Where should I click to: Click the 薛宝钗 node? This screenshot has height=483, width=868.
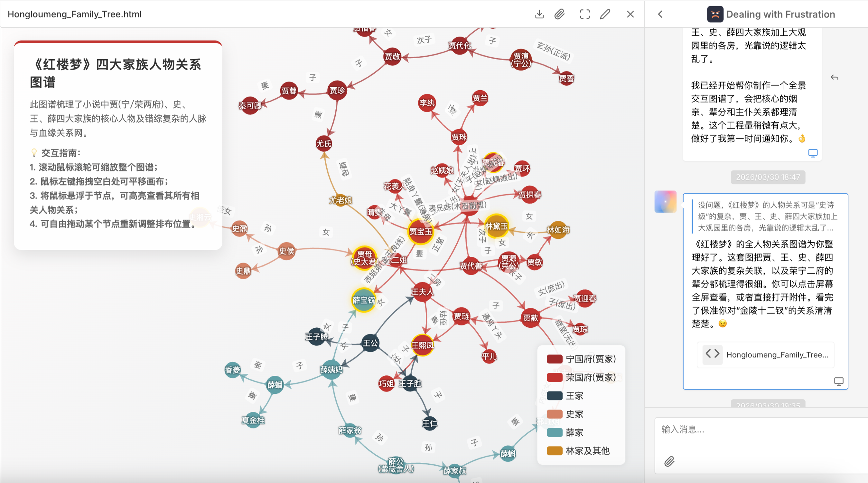[x=363, y=300]
